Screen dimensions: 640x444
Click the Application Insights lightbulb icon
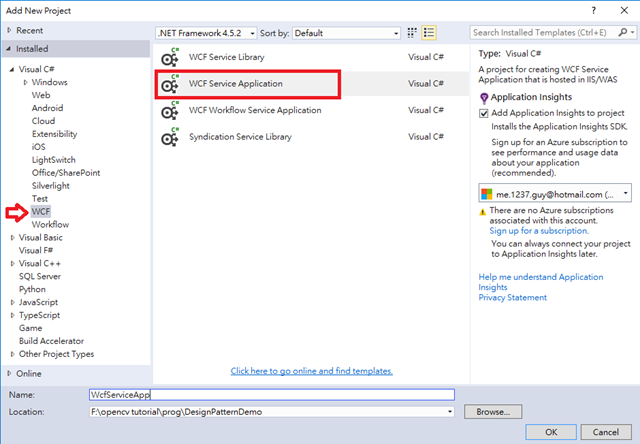pyautogui.click(x=484, y=98)
